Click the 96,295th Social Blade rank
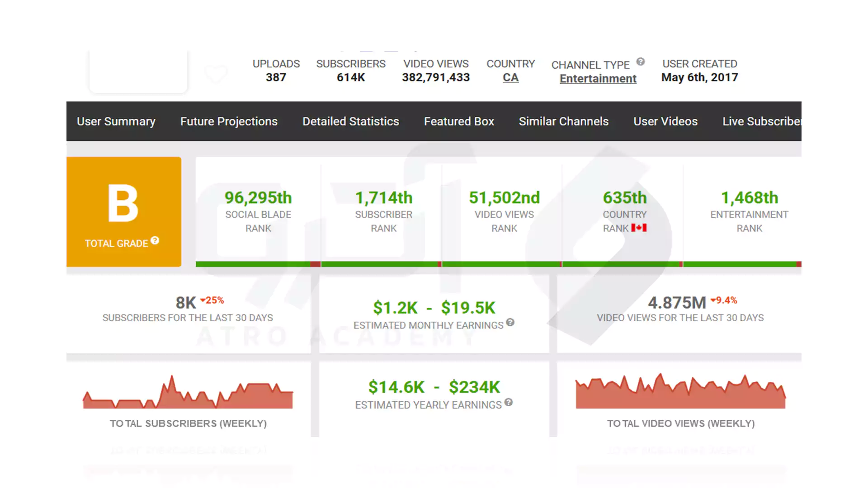Image resolution: width=868 pixels, height=488 pixels. [258, 197]
